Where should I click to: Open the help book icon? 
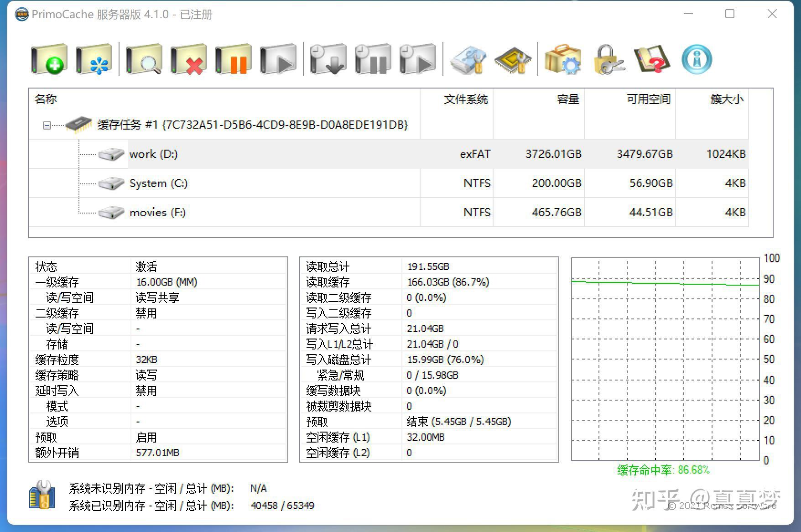(652, 59)
